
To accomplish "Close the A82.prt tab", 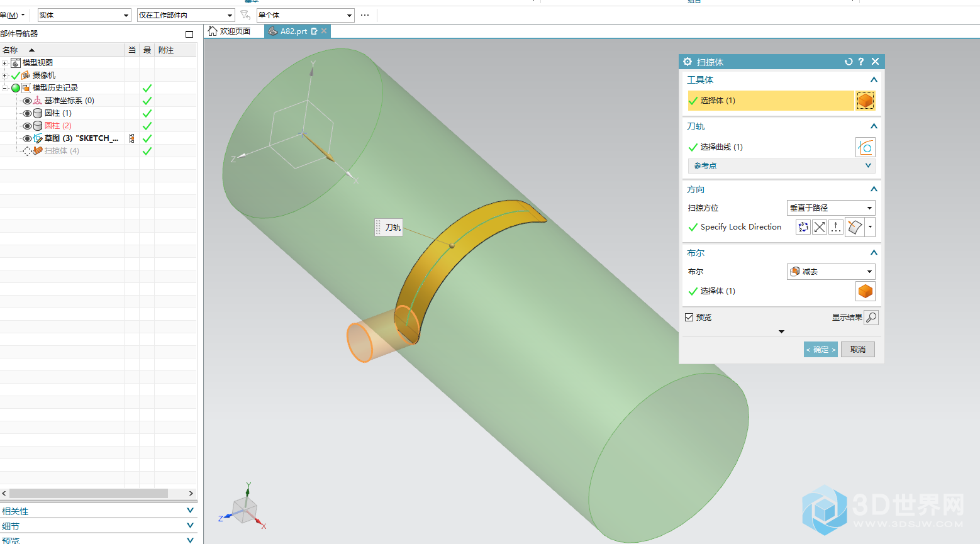I will [324, 31].
